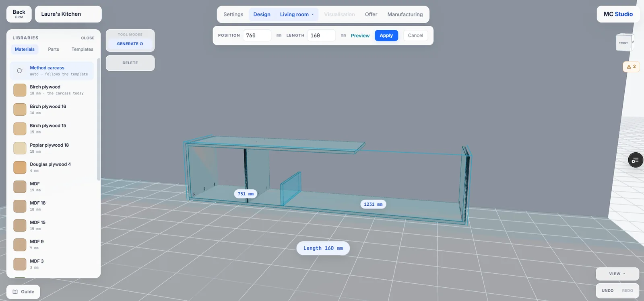Click the warning icon showing 2 alerts
This screenshot has width=644, height=301.
tap(631, 67)
